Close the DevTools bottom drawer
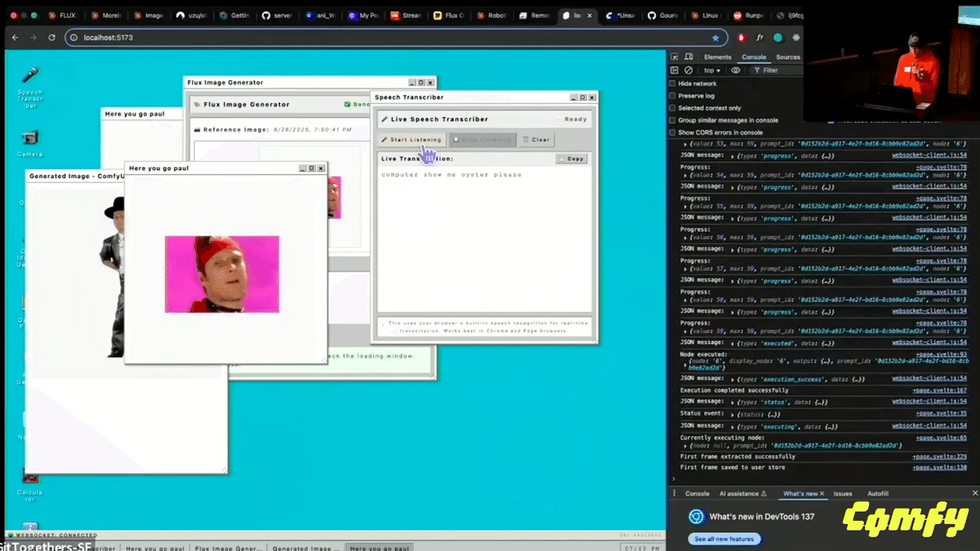This screenshot has height=551, width=980. [x=975, y=494]
